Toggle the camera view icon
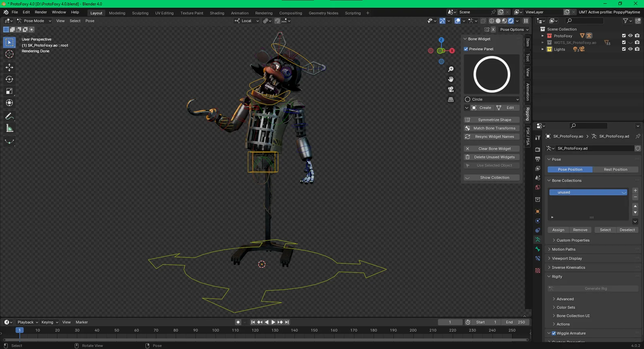 click(451, 89)
